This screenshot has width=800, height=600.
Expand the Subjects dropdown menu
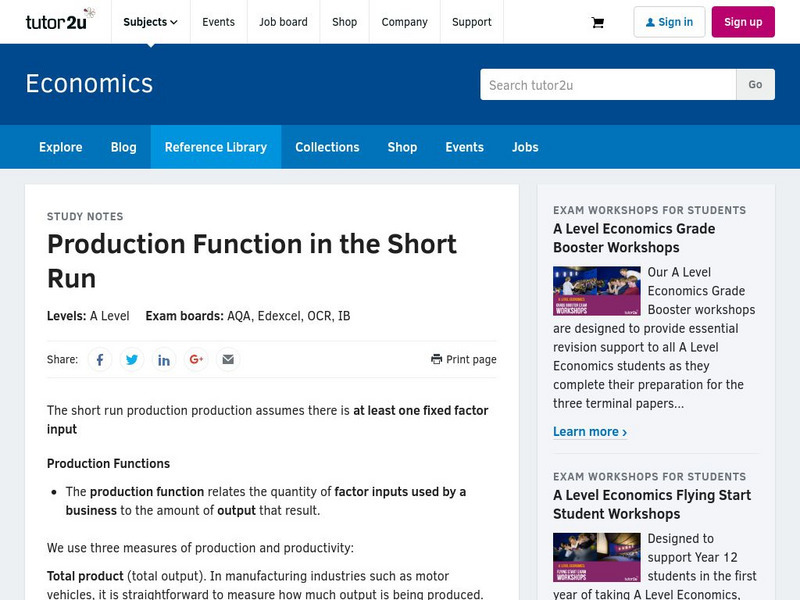(x=150, y=22)
